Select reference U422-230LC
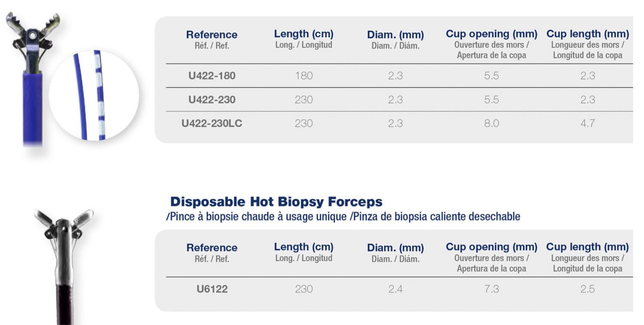644x325 pixels. (212, 124)
